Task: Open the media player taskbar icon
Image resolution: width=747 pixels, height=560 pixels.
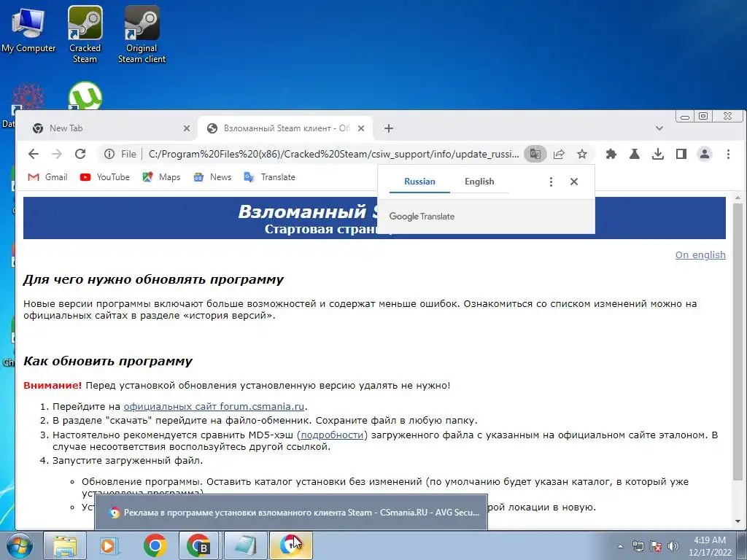Action: (x=108, y=545)
